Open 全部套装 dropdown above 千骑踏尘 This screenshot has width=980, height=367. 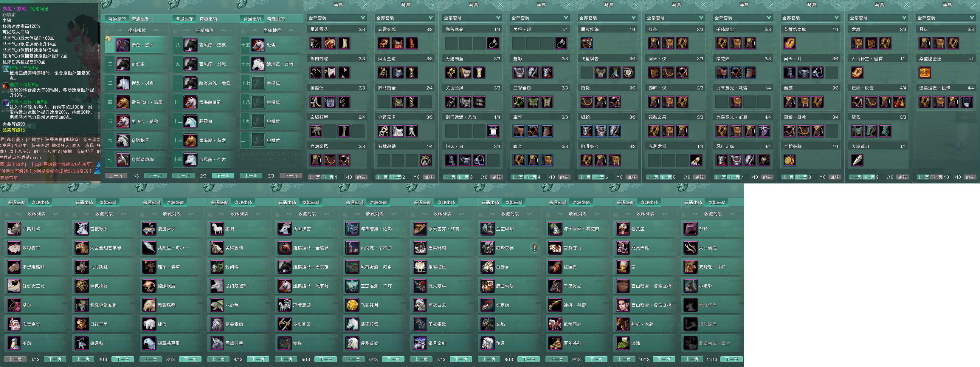(743, 18)
